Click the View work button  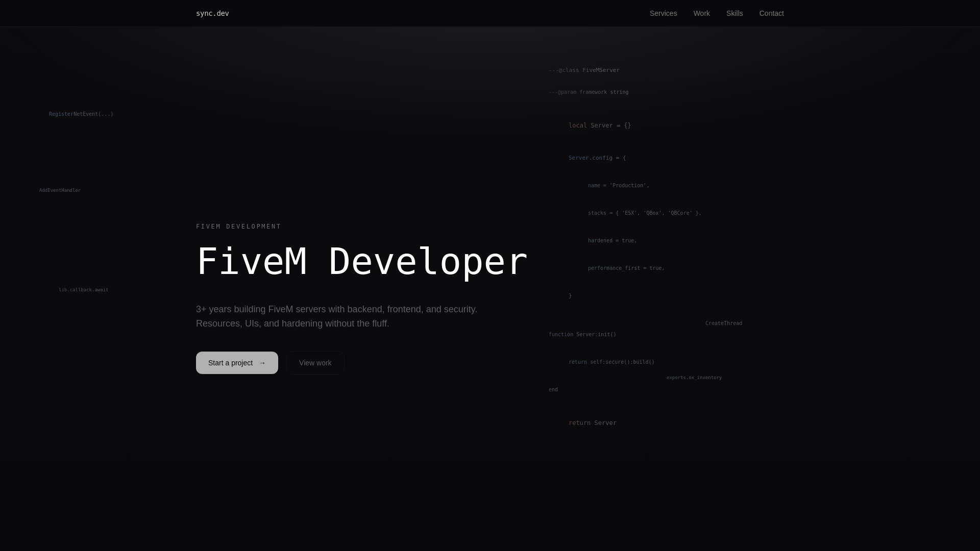[x=315, y=363]
